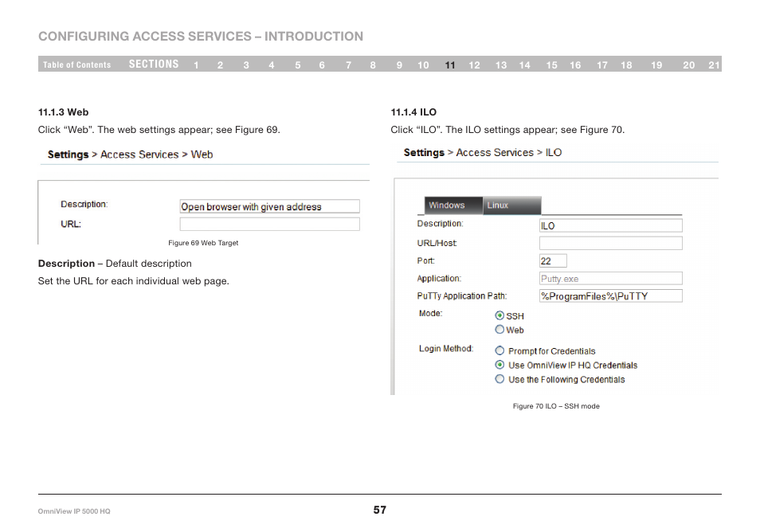Go to section 5 in navigation bar
This screenshot has height=532, width=760.
[298, 65]
